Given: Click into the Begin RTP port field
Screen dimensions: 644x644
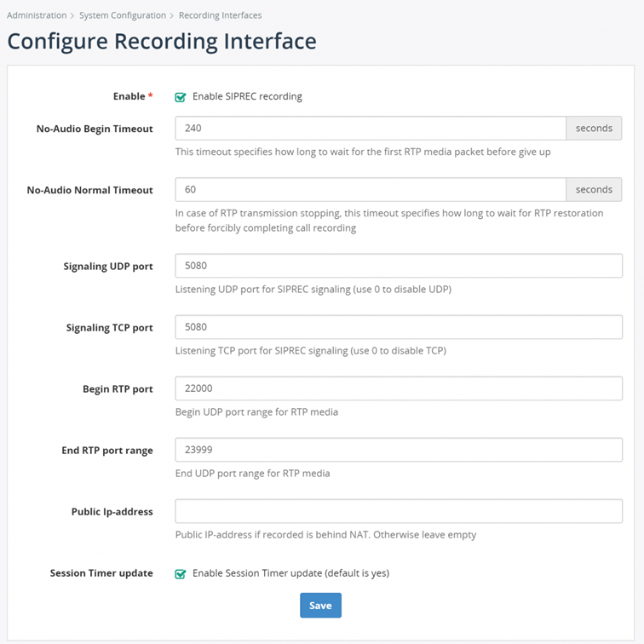Looking at the screenshot, I should (x=399, y=388).
